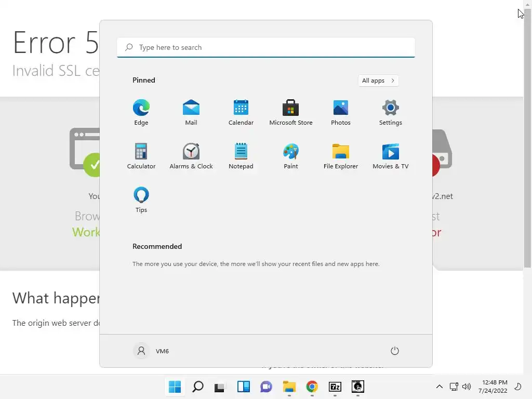Open Edge from pinned apps
This screenshot has width=532, height=399.
(x=141, y=112)
